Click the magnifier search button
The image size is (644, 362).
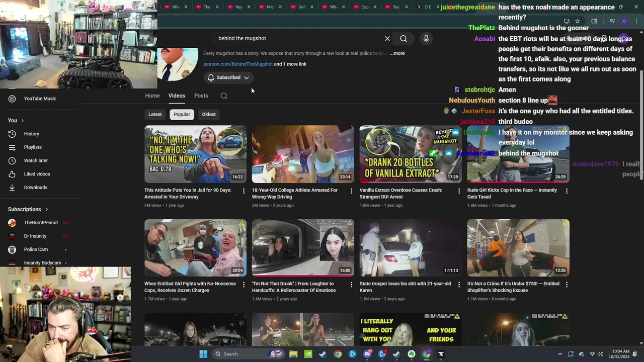pyautogui.click(x=404, y=39)
